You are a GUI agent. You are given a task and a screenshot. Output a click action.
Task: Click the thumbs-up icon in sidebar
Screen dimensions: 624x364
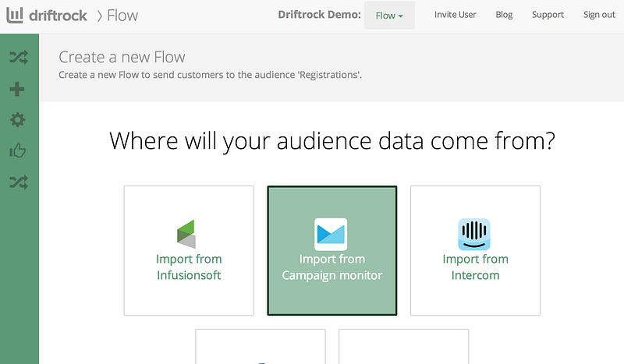coord(17,150)
